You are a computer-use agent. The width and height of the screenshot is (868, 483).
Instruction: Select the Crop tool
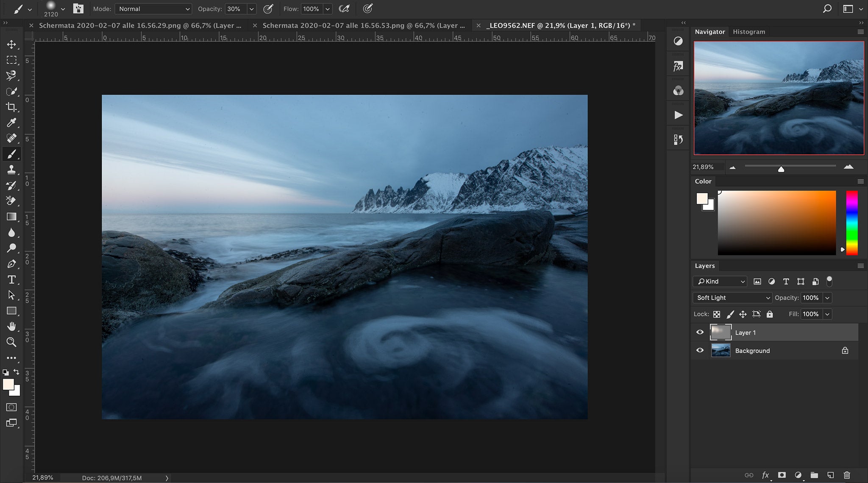click(11, 107)
